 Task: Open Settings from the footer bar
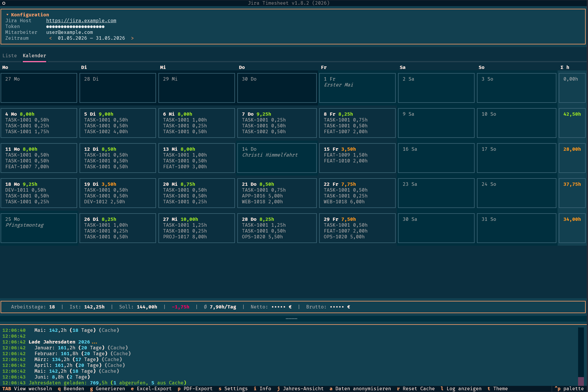[233, 388]
